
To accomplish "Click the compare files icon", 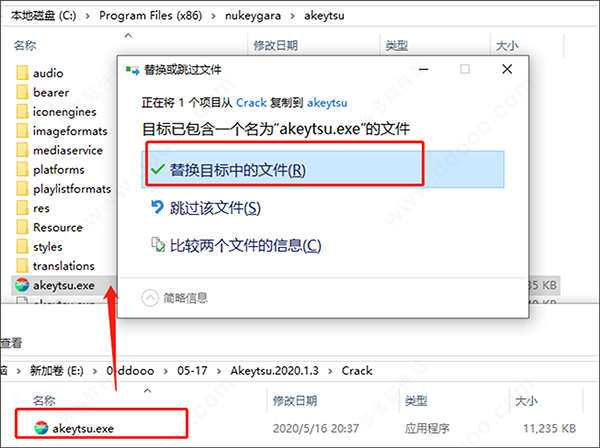I will [155, 245].
